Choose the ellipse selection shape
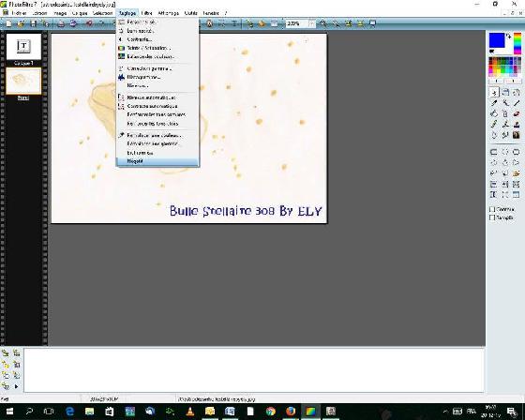This screenshot has width=525, height=420. tap(505, 152)
